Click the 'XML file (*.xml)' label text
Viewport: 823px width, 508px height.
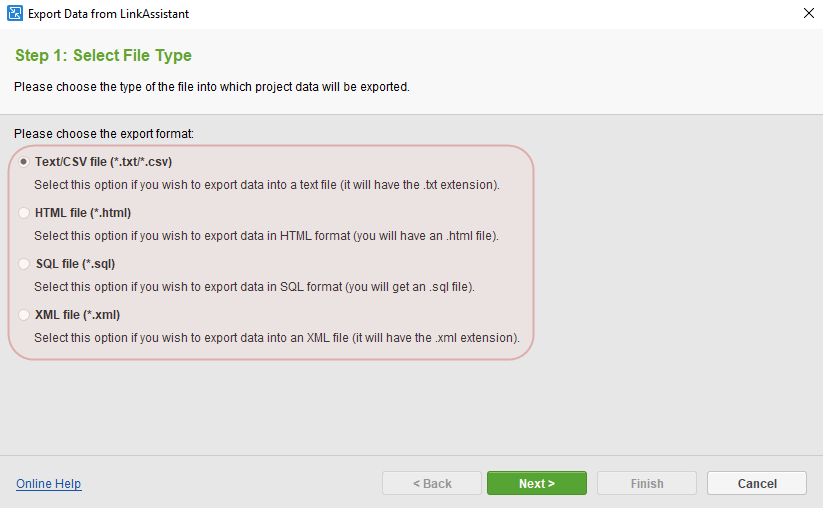[78, 315]
